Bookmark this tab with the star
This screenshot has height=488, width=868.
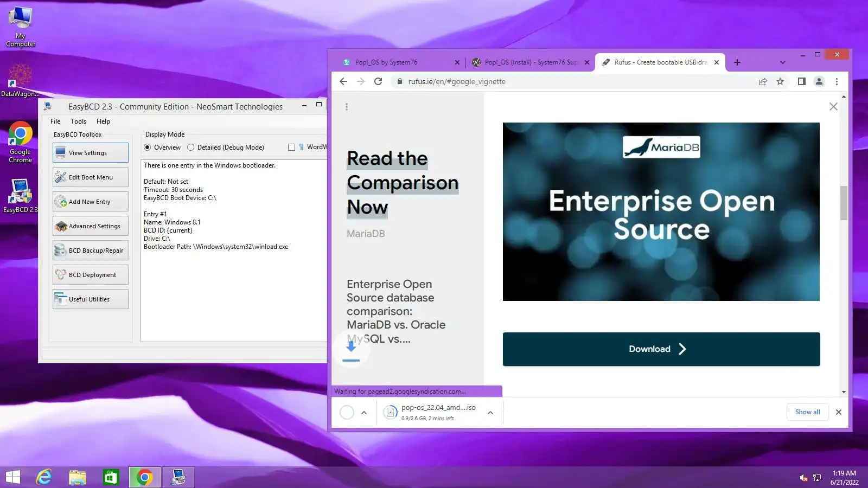780,81
